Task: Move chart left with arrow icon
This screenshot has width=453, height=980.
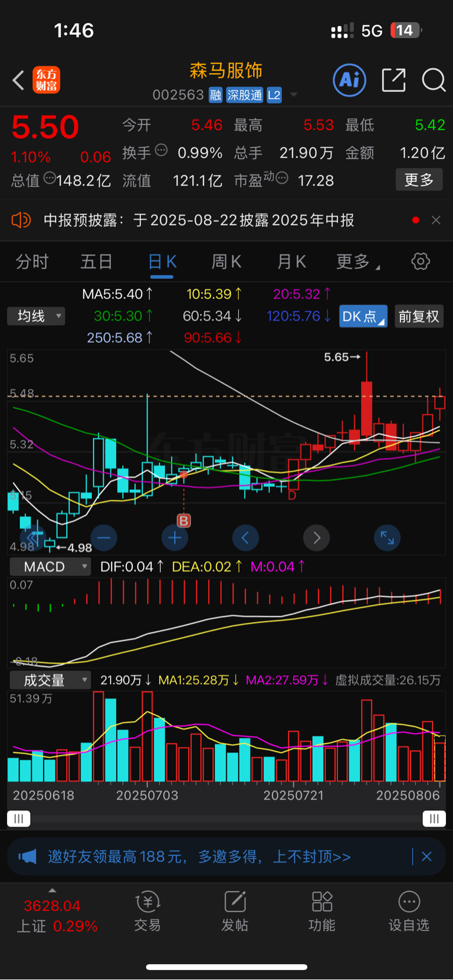Action: pos(245,537)
